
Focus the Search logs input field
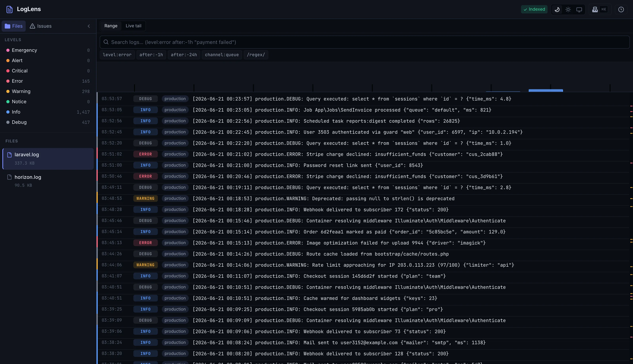365,42
